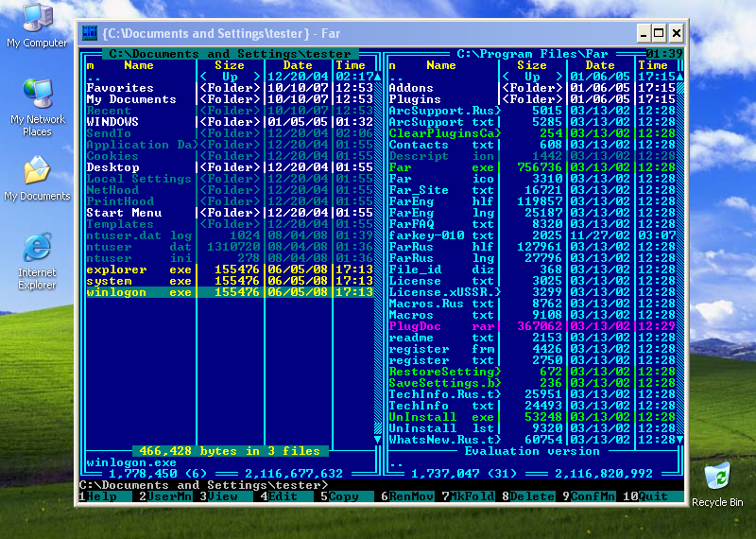Select the My Documents desktop icon
The height and width of the screenshot is (539, 756).
point(38,178)
